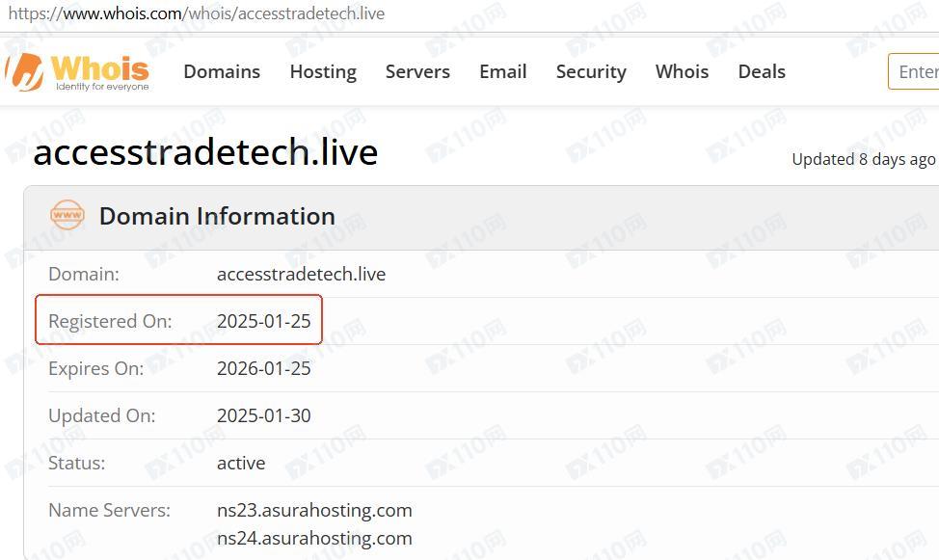This screenshot has height=560, width=939.
Task: Open the Security menu
Action: click(x=591, y=72)
